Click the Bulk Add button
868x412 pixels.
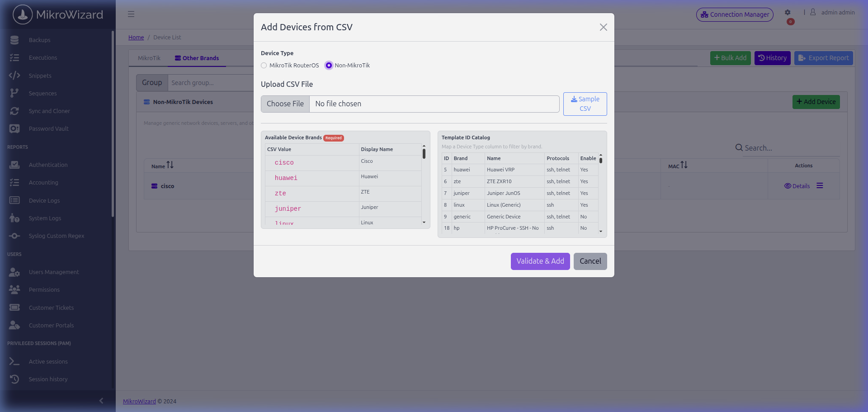(x=731, y=58)
